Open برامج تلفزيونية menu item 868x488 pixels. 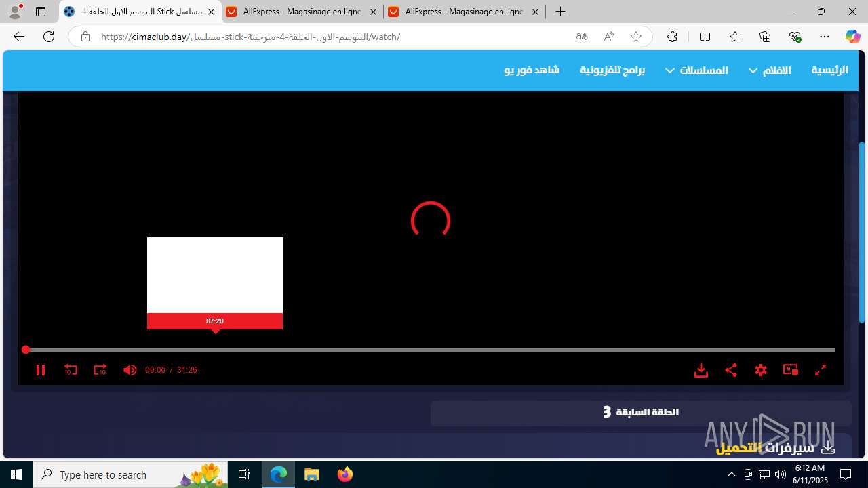[x=612, y=70]
